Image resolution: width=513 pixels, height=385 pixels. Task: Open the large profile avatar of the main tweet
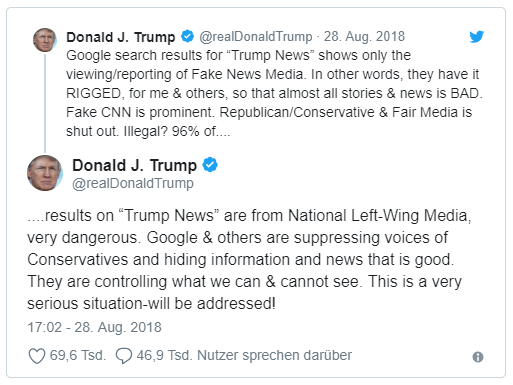(45, 173)
